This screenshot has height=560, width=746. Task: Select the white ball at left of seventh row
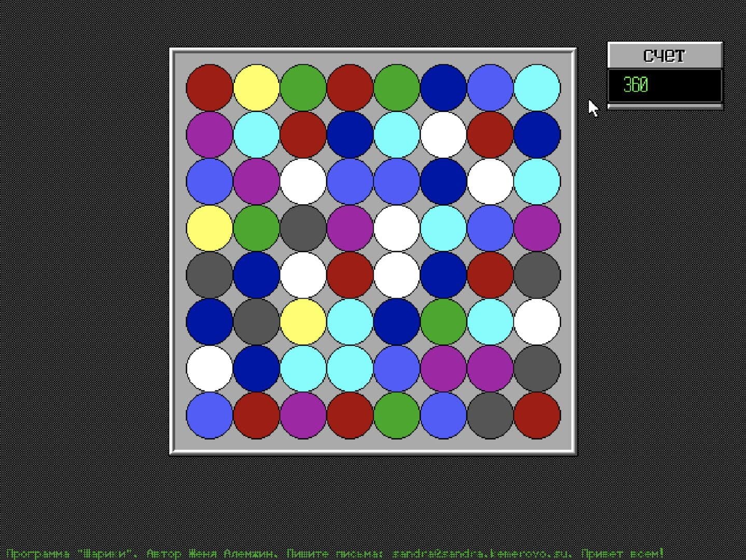point(209,368)
